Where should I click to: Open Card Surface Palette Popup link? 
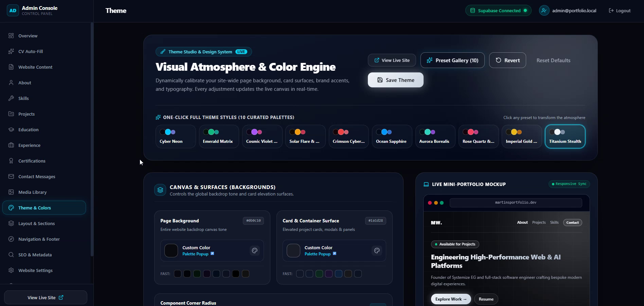320,254
